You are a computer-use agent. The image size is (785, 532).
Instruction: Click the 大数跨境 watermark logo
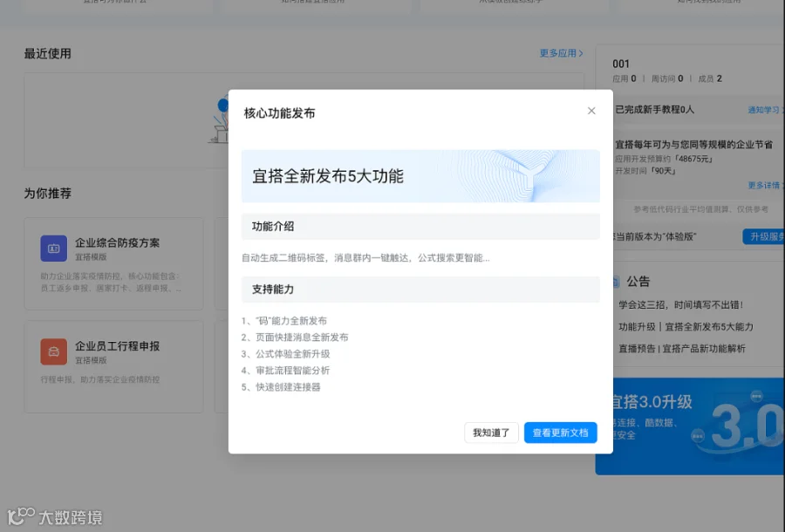55,517
